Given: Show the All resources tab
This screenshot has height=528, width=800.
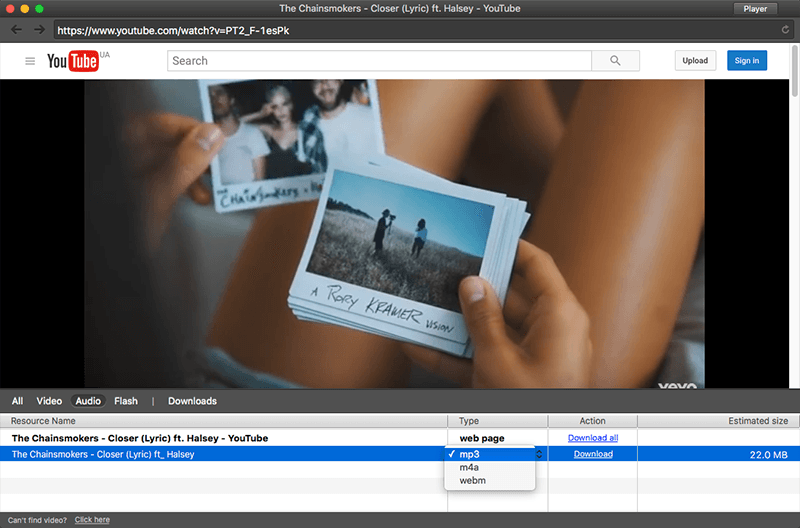Looking at the screenshot, I should [x=17, y=401].
